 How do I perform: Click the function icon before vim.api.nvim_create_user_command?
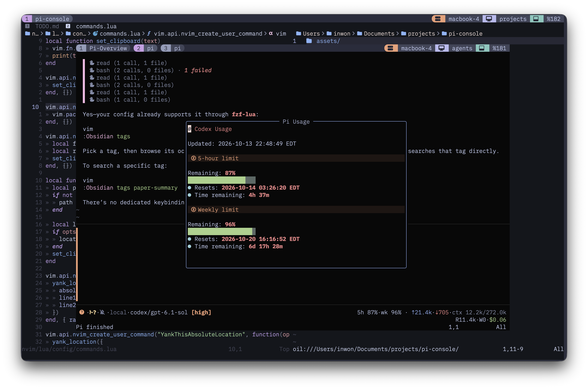pyautogui.click(x=149, y=33)
